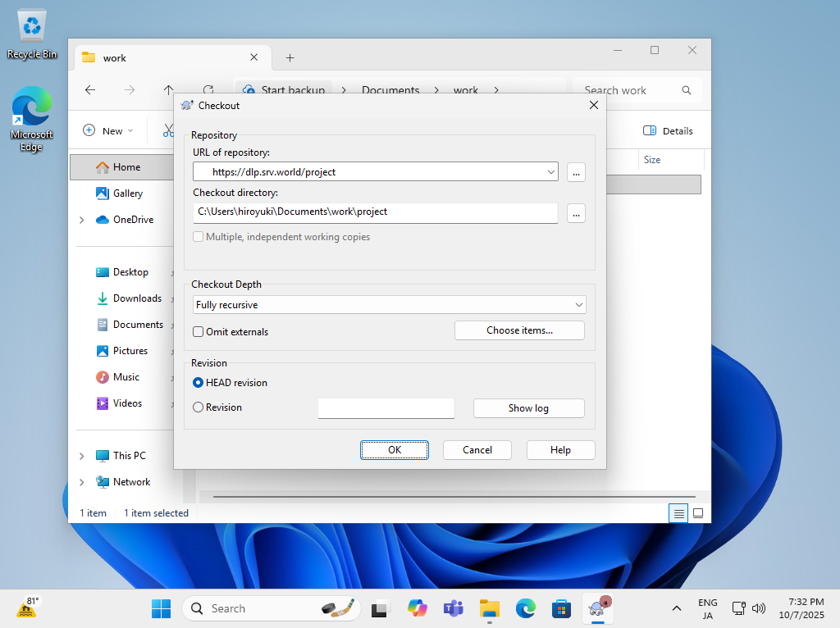Select the Revision radio button
The image size is (840, 628).
tap(199, 407)
